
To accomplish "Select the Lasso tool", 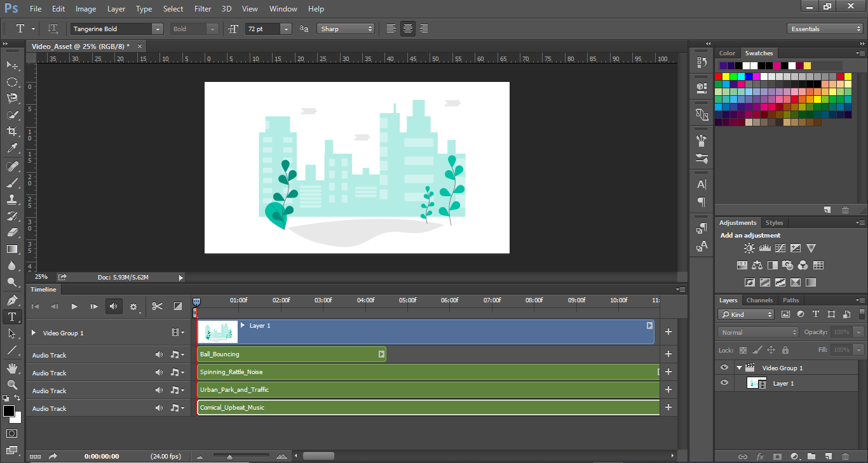I will click(11, 98).
